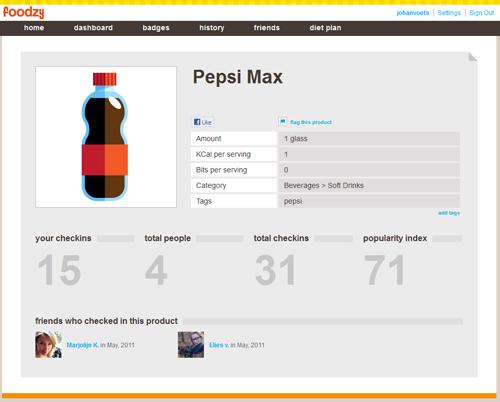Click the add tags link
This screenshot has width=500, height=402.
(x=449, y=213)
